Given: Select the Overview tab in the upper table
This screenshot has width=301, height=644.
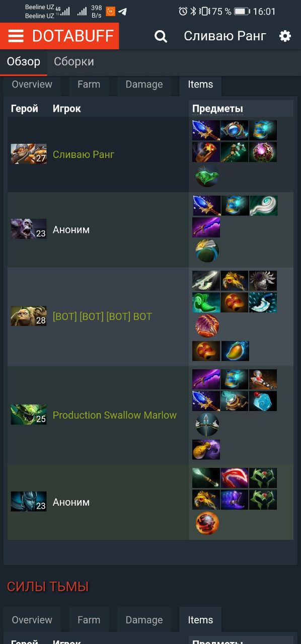Looking at the screenshot, I should coord(32,85).
